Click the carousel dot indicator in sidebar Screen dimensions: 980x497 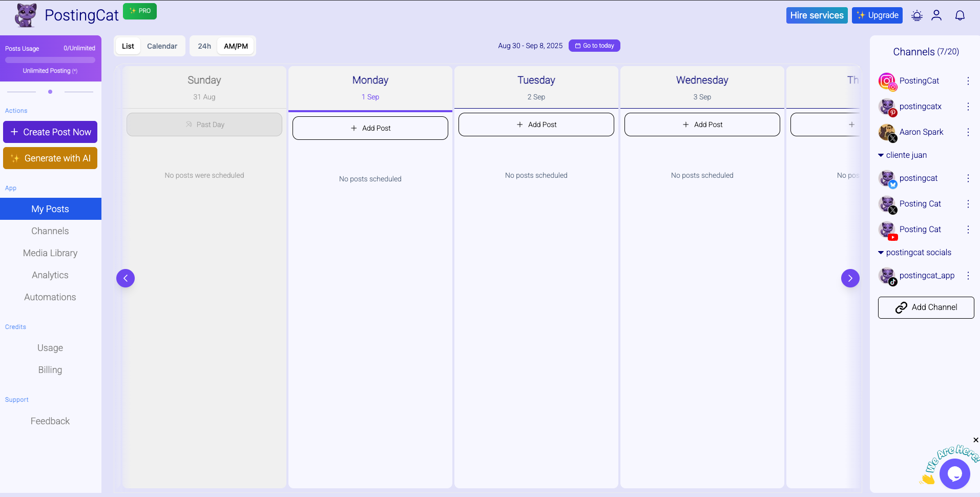(x=50, y=92)
